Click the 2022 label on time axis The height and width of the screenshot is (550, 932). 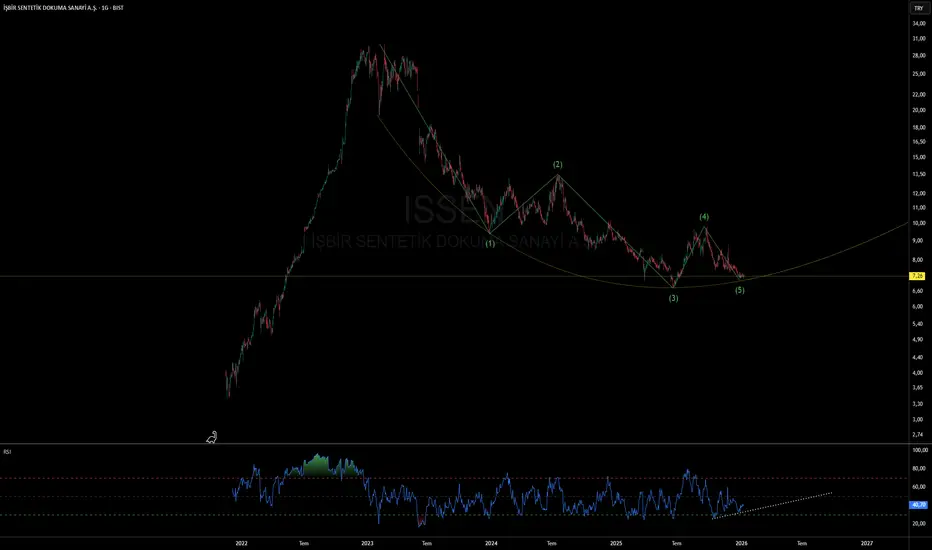(x=241, y=543)
